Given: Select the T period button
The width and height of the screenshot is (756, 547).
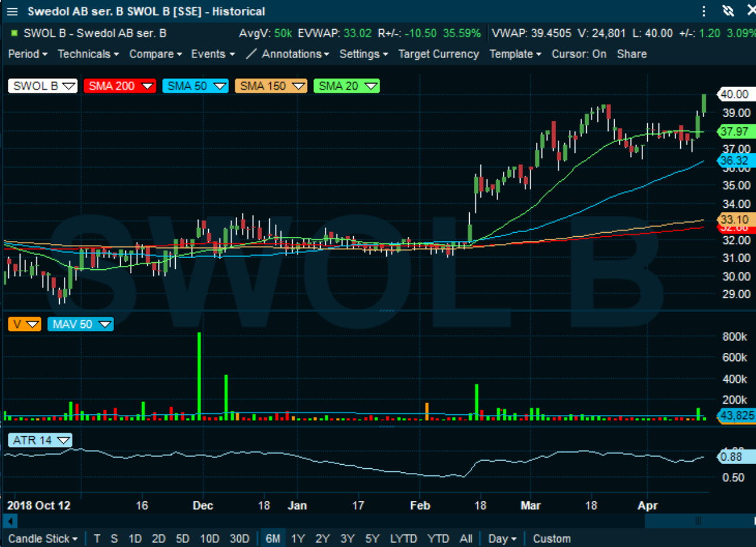Looking at the screenshot, I should tap(97, 539).
